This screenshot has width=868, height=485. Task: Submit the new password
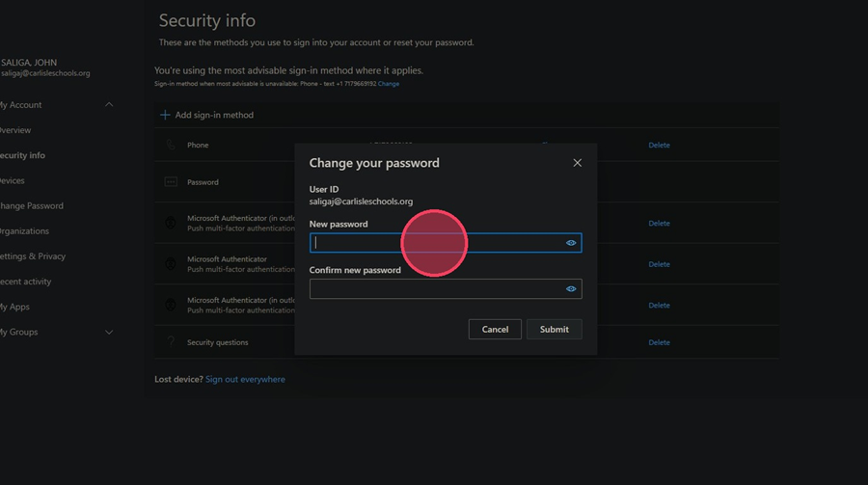click(x=555, y=330)
